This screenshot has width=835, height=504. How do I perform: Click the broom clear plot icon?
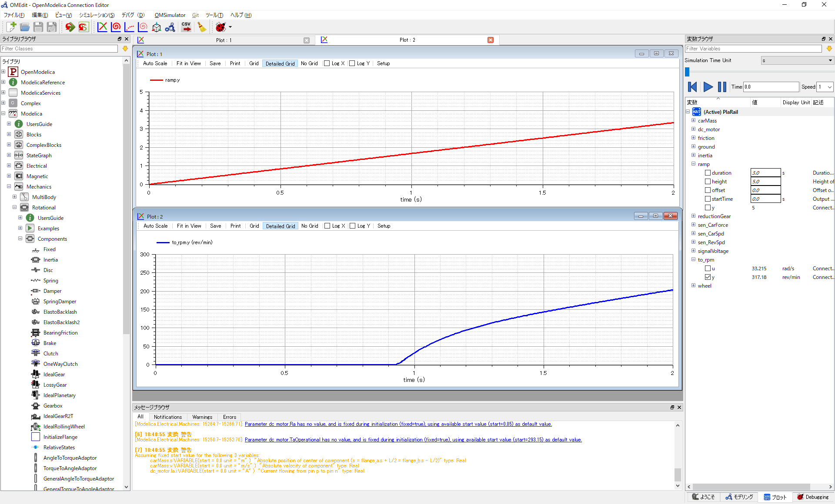(202, 27)
